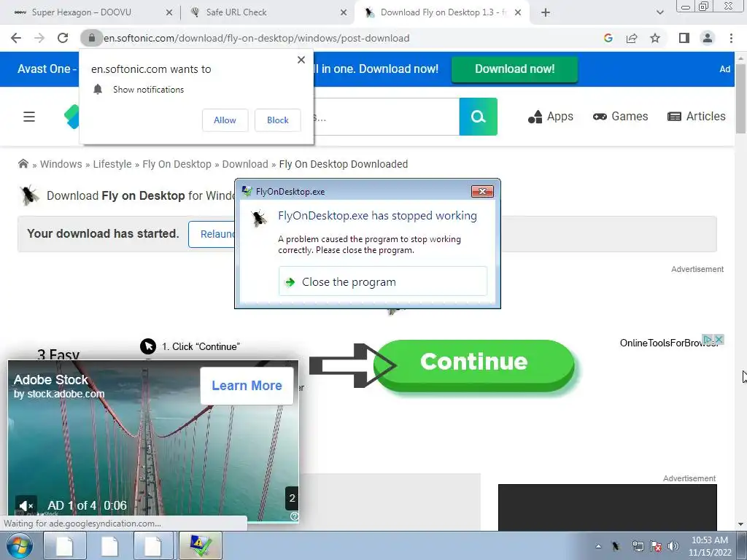Go to Softonic home via breadcrumb
The image size is (747, 560).
[23, 164]
